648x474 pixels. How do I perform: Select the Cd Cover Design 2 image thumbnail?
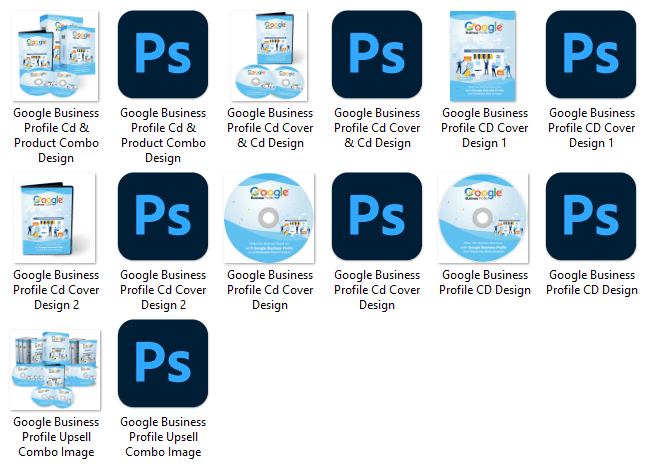click(x=55, y=218)
